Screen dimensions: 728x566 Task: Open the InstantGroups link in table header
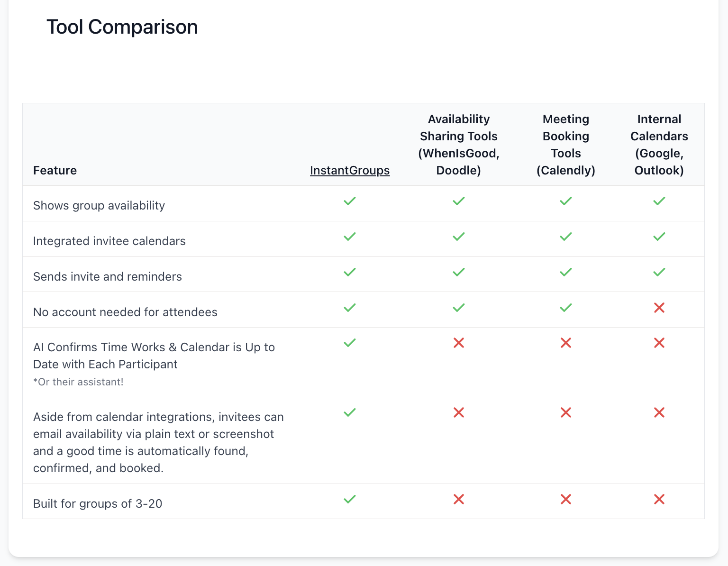[x=350, y=170]
